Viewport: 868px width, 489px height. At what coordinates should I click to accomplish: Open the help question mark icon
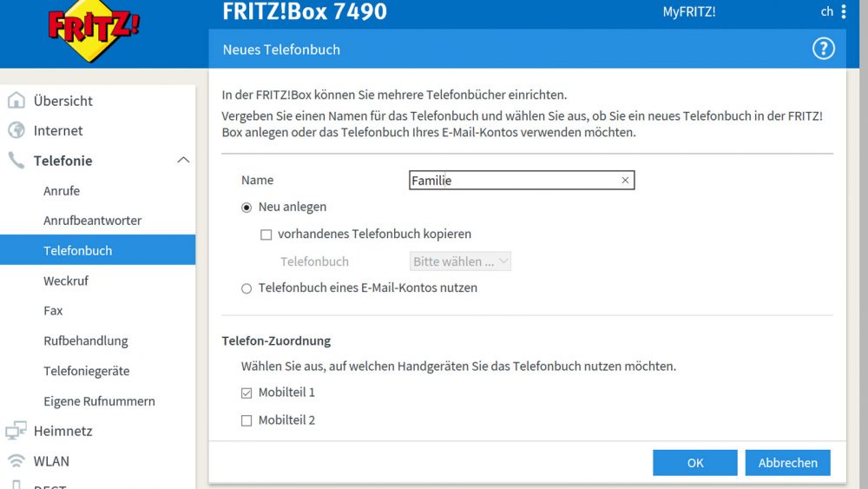823,49
